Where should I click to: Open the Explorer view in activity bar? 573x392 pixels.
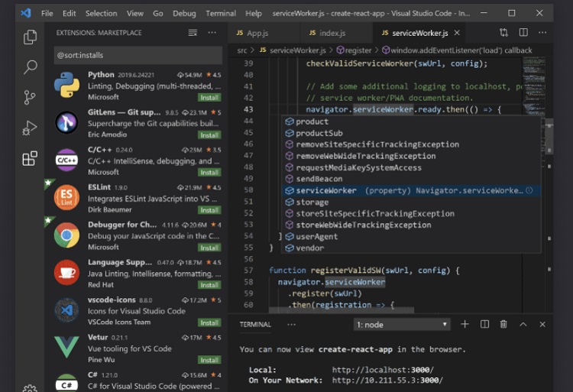[x=30, y=37]
